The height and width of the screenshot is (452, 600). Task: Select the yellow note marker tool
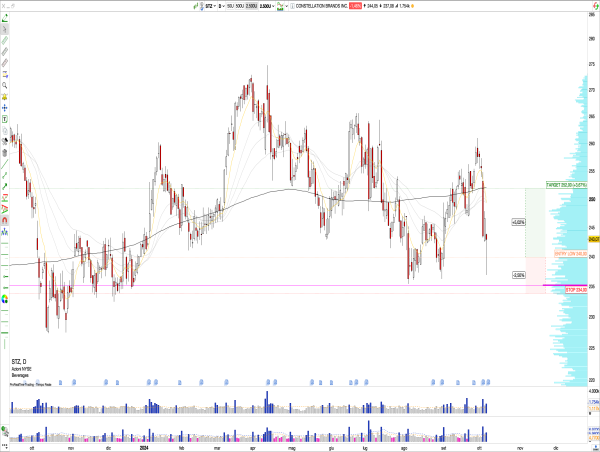[5, 74]
